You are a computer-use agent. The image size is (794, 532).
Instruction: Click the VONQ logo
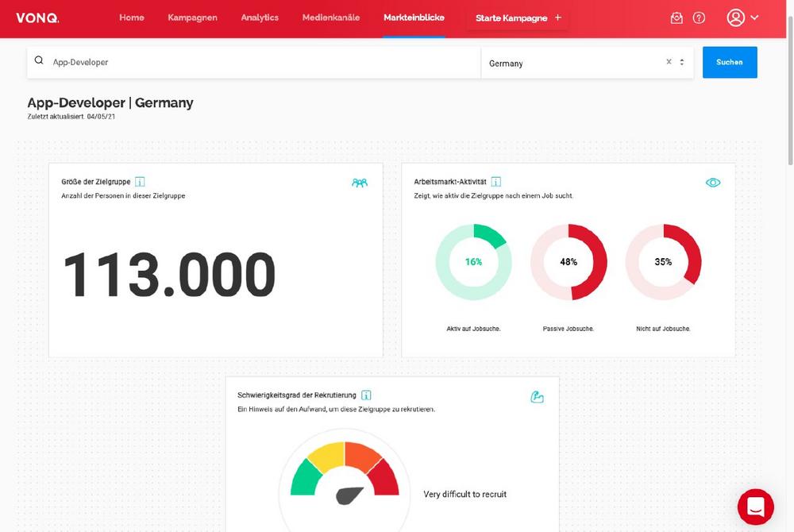[37, 17]
